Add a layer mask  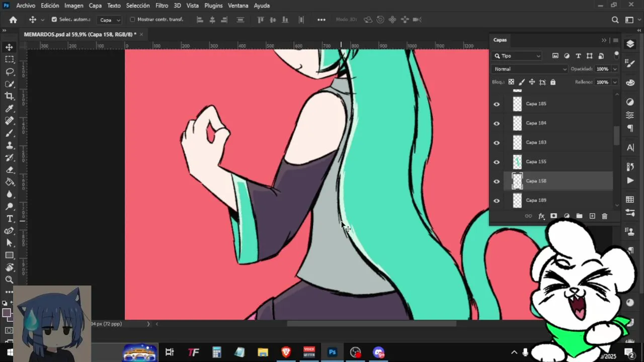[553, 216]
